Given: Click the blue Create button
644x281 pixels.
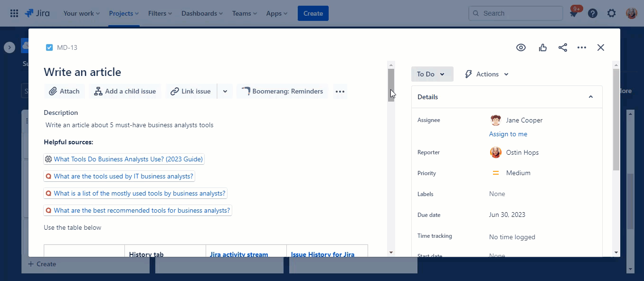Looking at the screenshot, I should coord(313,13).
